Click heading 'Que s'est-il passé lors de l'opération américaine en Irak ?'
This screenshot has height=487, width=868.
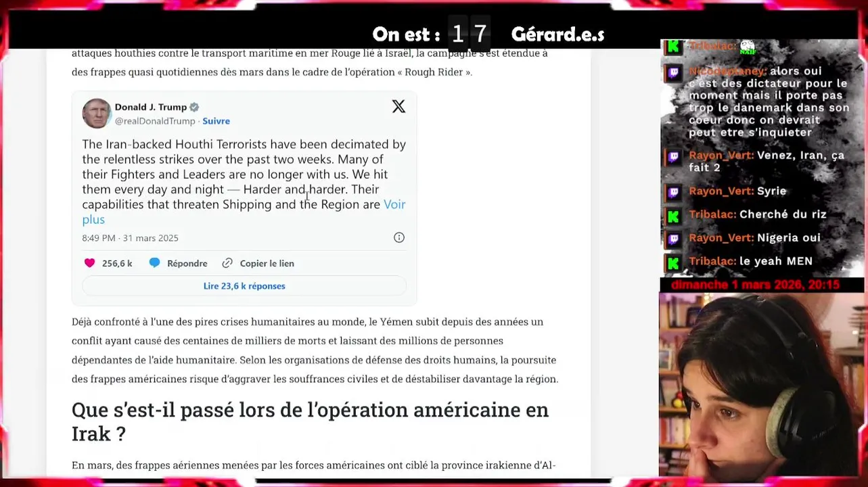click(x=310, y=421)
